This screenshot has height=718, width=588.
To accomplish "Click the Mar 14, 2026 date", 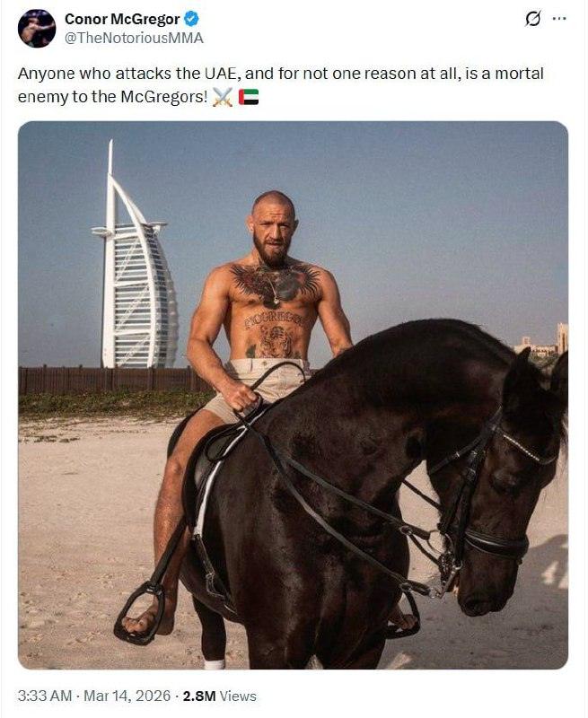I will click(127, 696).
